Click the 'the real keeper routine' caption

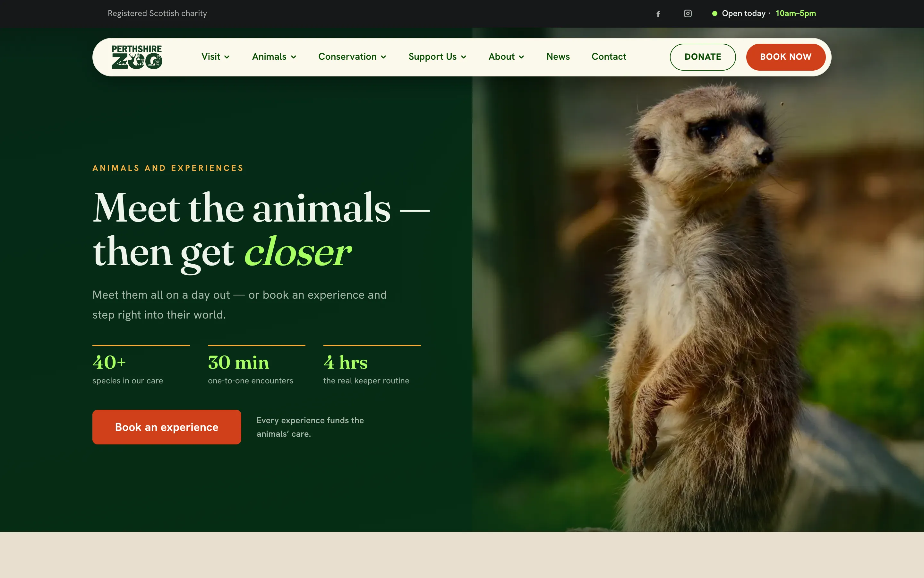point(366,381)
